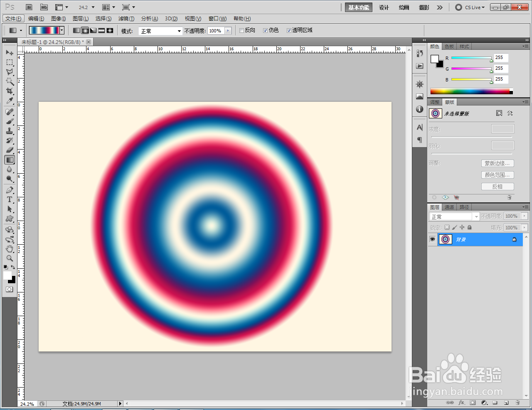Hide the 背景 layer with eye icon

pos(432,239)
